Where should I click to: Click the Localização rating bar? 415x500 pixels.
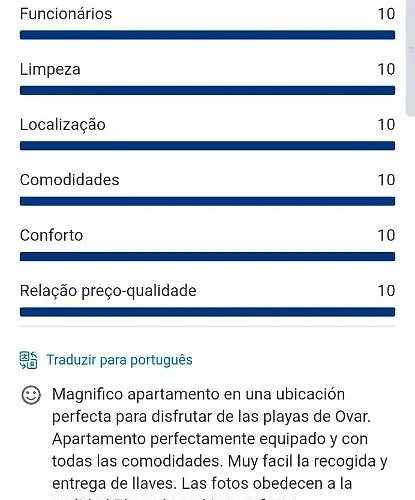[207, 146]
